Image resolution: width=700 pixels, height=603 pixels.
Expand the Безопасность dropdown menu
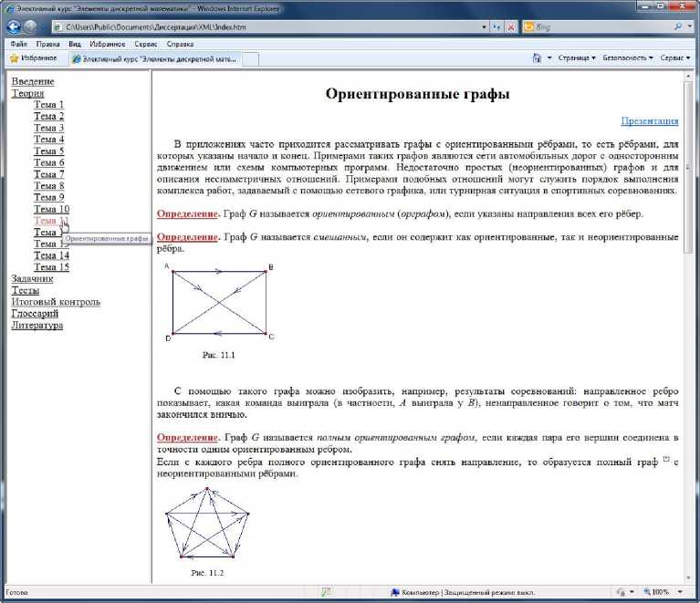pyautogui.click(x=628, y=58)
